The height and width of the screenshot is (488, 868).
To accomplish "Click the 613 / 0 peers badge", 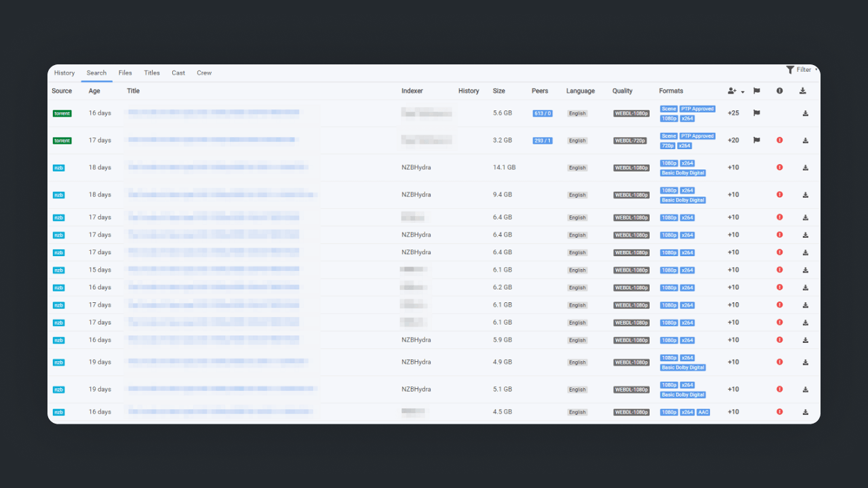I will (x=542, y=114).
